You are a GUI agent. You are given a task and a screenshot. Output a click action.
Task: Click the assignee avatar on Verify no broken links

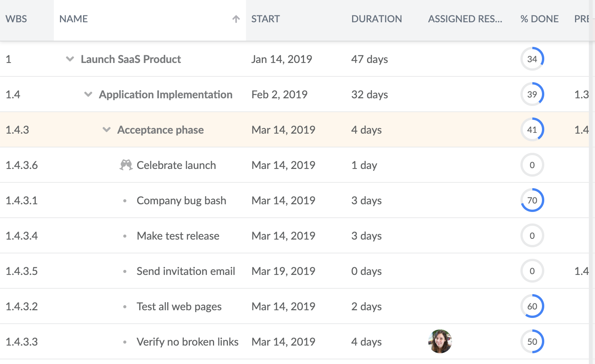click(439, 341)
